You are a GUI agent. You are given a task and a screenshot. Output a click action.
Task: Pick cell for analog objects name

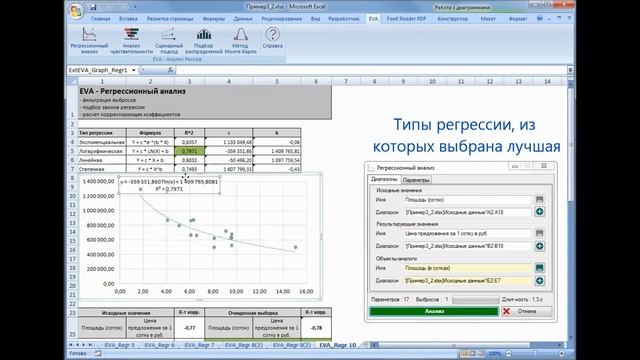pos(540,268)
